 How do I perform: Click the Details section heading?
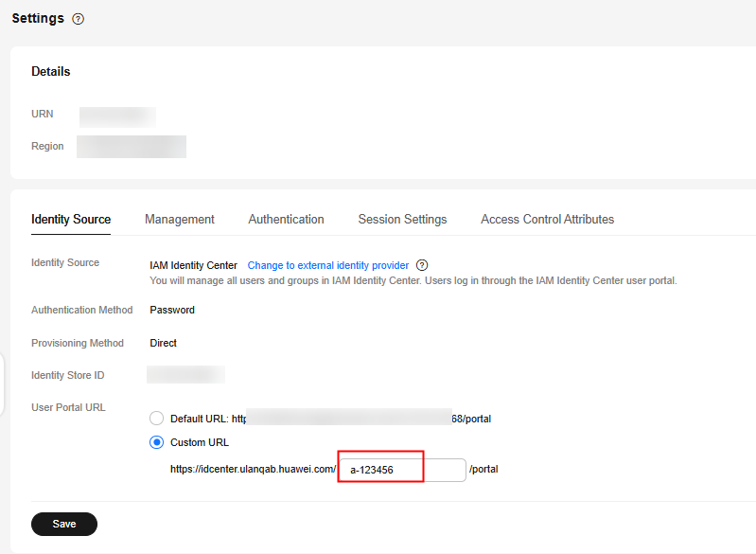click(51, 72)
